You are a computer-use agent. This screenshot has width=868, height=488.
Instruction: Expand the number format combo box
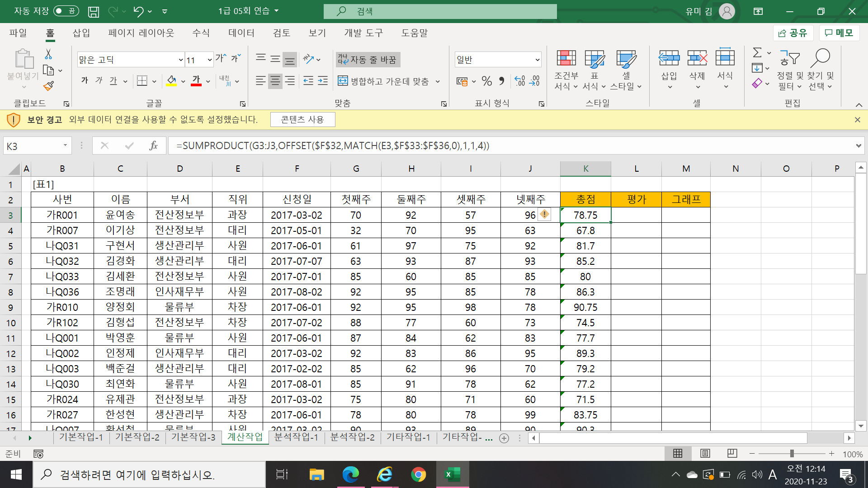(537, 60)
